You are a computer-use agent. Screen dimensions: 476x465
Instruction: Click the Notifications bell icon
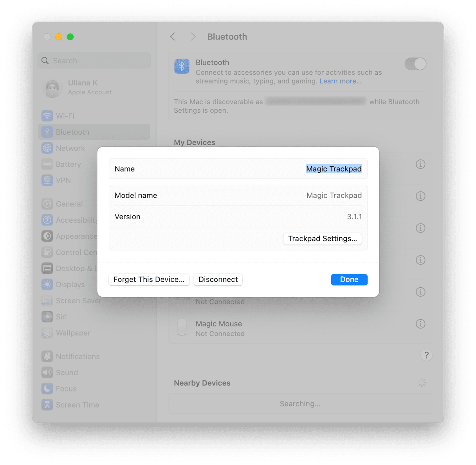(x=47, y=357)
